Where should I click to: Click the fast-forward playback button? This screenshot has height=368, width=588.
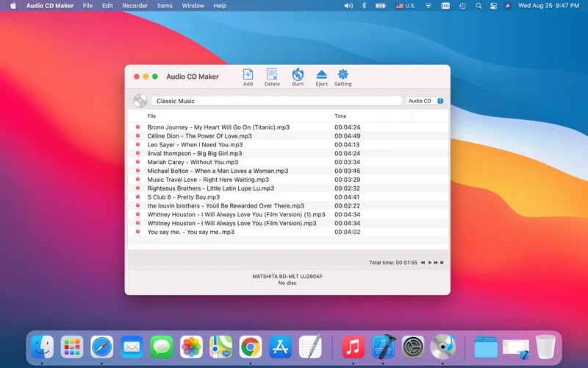[x=436, y=263]
